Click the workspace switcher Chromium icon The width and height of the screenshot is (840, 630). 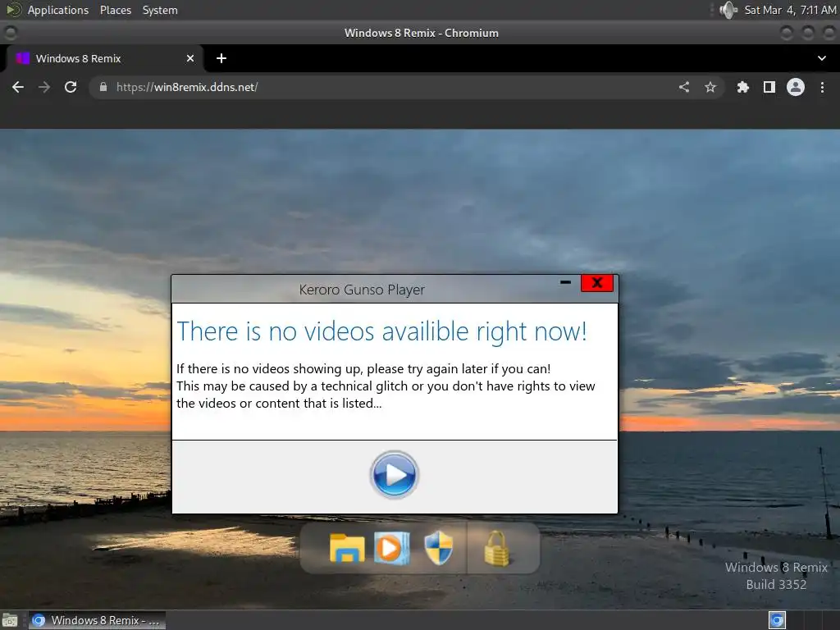777,620
